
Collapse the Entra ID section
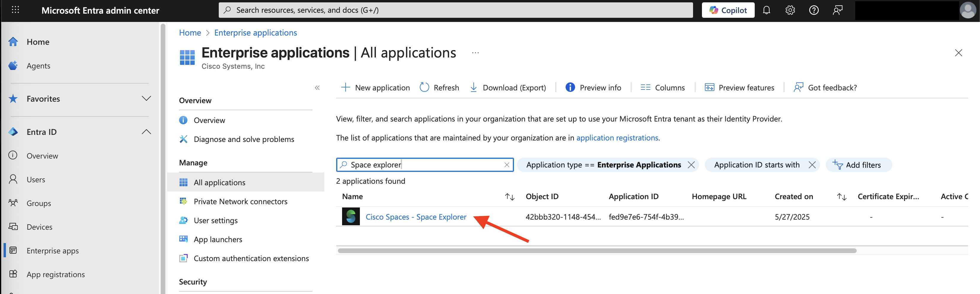point(146,132)
